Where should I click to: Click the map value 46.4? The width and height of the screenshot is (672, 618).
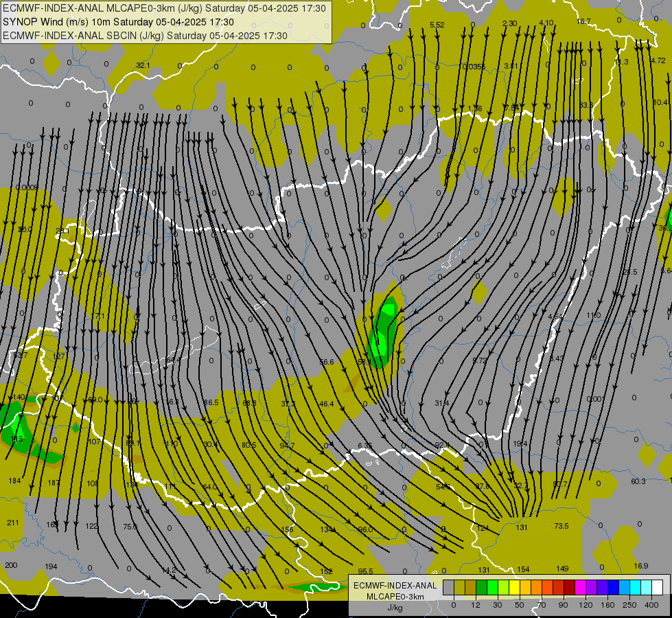click(326, 404)
